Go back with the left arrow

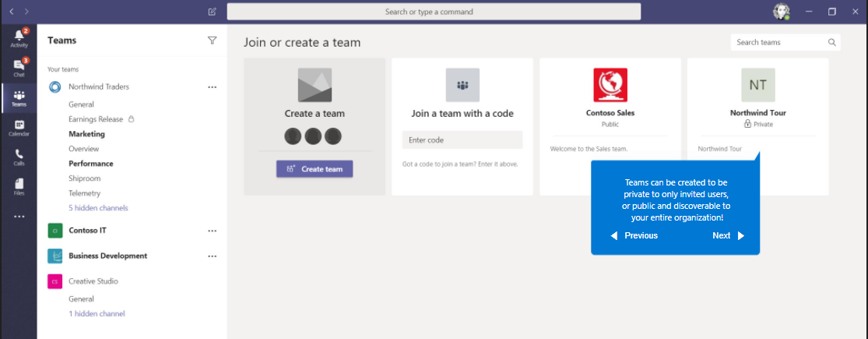pyautogui.click(x=12, y=11)
